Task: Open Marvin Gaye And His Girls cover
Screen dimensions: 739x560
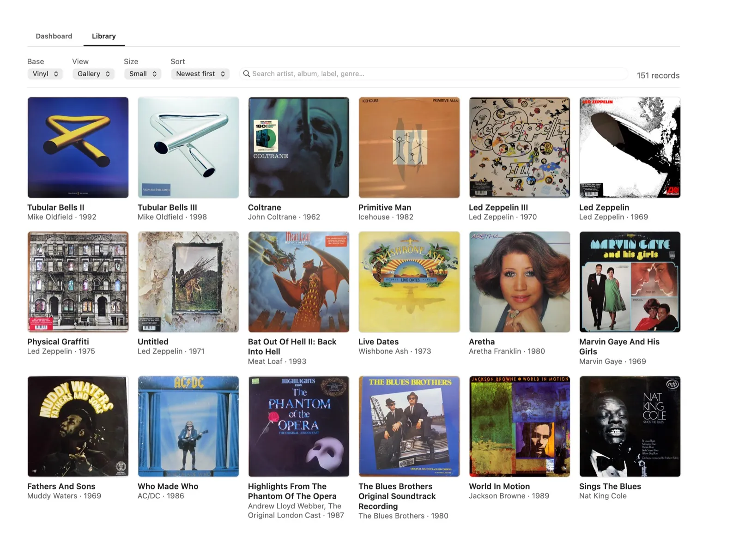Action: pyautogui.click(x=630, y=282)
